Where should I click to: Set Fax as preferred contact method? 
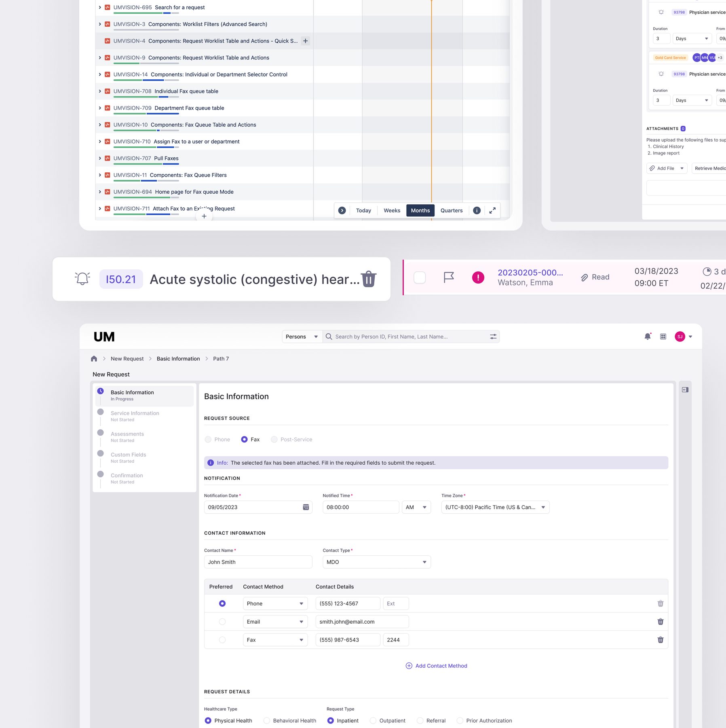(222, 640)
